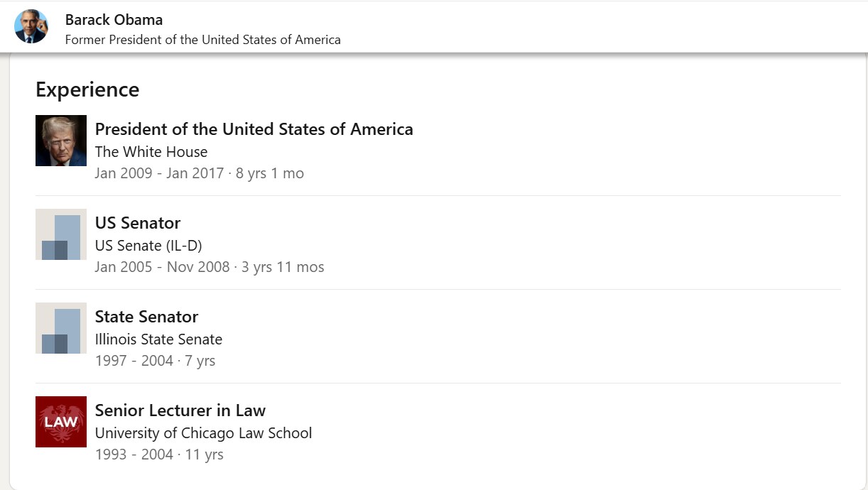
Task: Click the profile avatar in the header
Action: pyautogui.click(x=31, y=27)
